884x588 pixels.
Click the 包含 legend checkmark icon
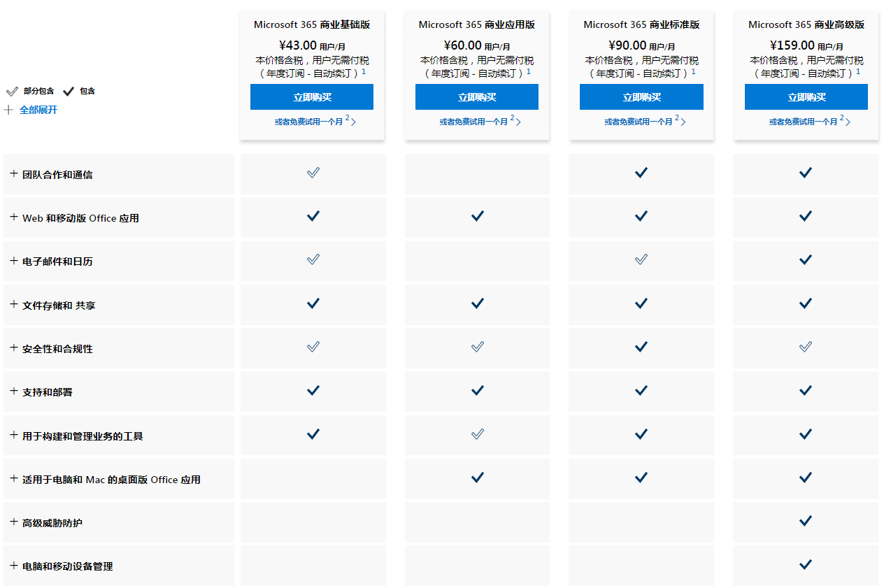coord(69,91)
